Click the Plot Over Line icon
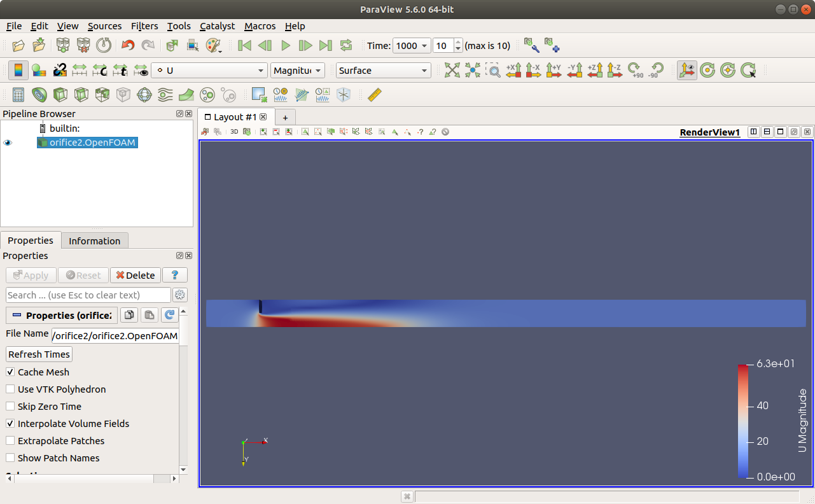The image size is (815, 504). point(302,95)
